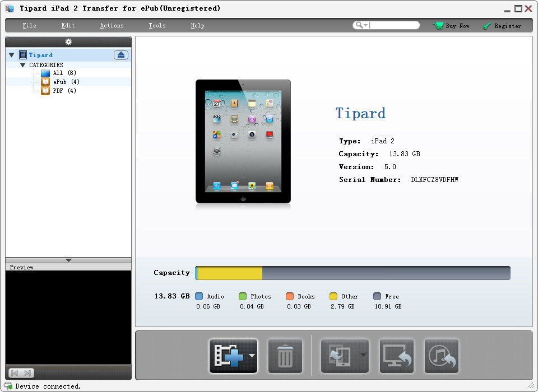Click the All folder icon
Screen dimensions: 538x392
click(45, 73)
